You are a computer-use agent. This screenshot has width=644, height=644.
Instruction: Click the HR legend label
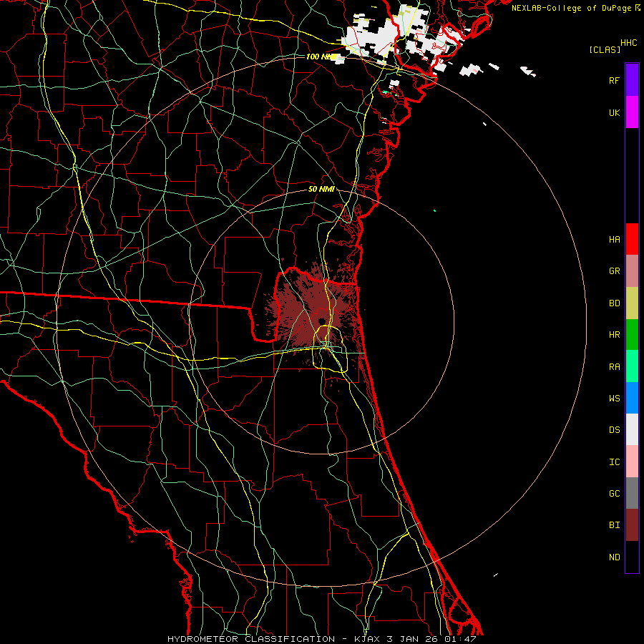click(614, 335)
